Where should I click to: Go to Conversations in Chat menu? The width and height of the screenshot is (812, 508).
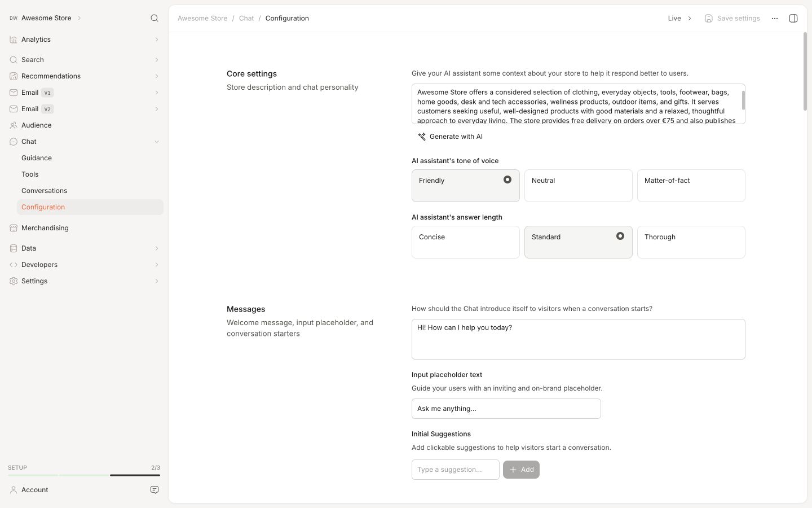(x=90, y=191)
